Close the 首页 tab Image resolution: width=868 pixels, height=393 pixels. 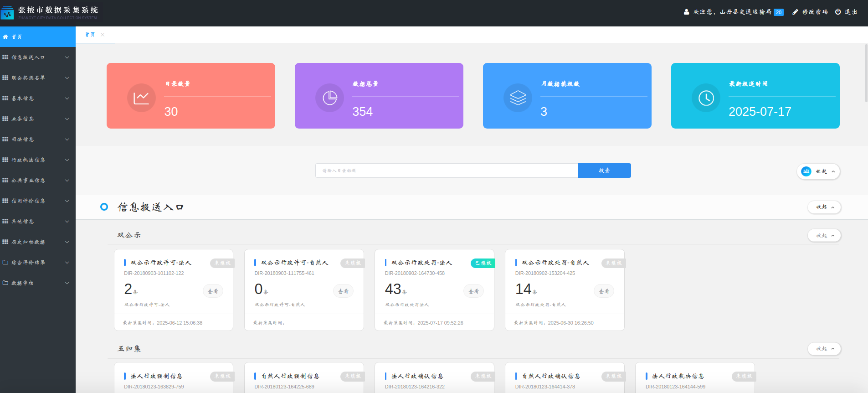point(103,35)
